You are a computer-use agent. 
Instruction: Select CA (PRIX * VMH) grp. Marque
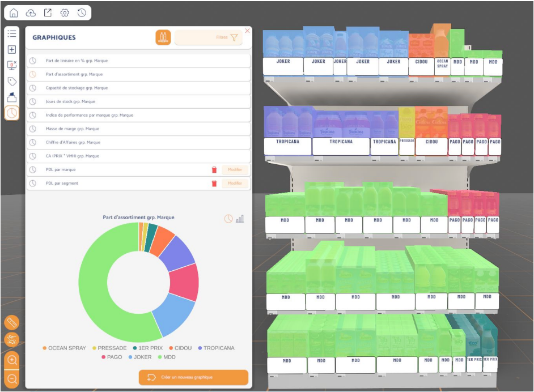click(139, 156)
